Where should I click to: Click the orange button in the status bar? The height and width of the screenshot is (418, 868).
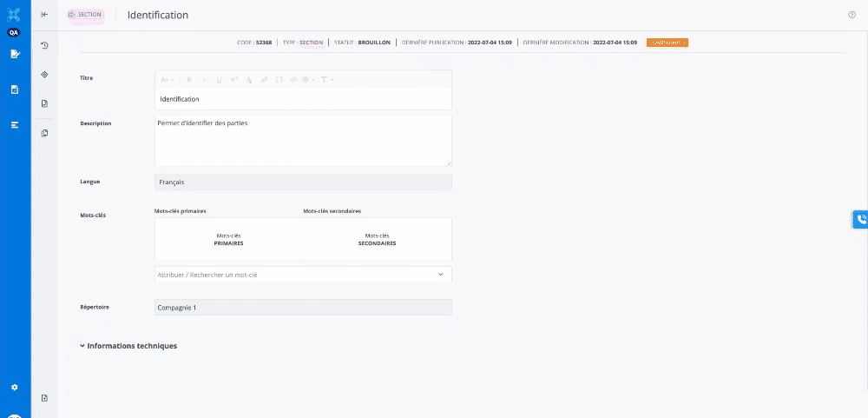pos(667,42)
